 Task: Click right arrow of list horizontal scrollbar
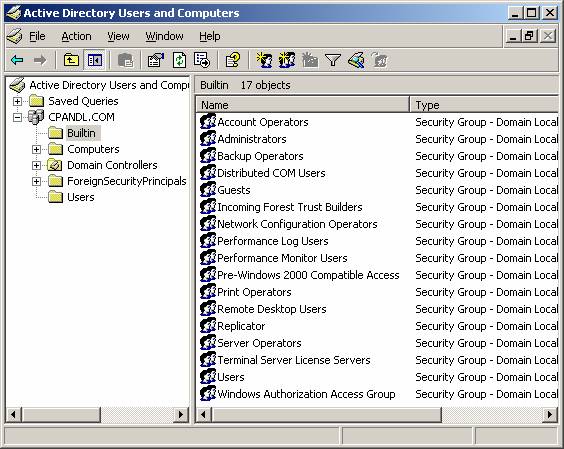tap(550, 414)
